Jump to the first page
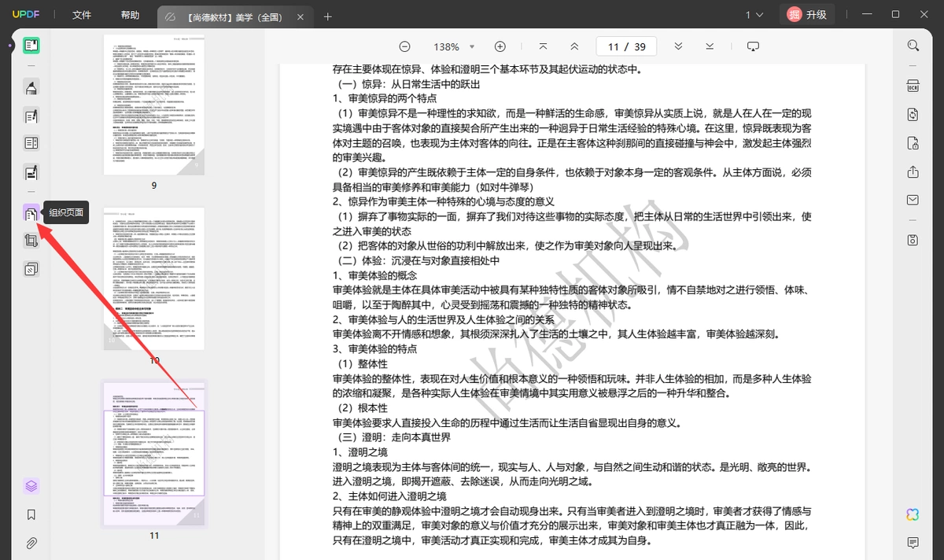Viewport: 944px width, 560px height. (x=543, y=46)
